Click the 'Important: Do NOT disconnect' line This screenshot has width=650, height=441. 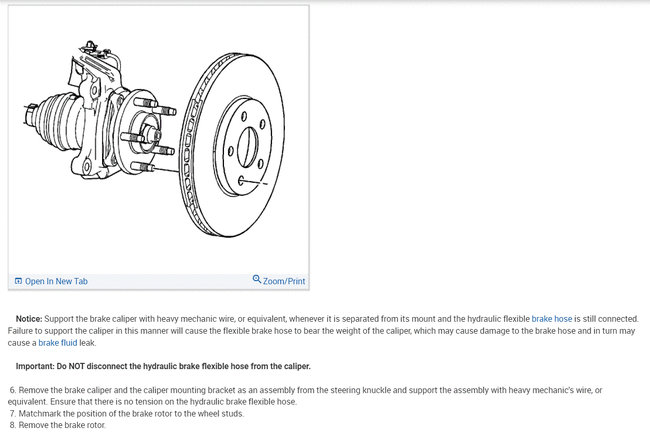163,366
